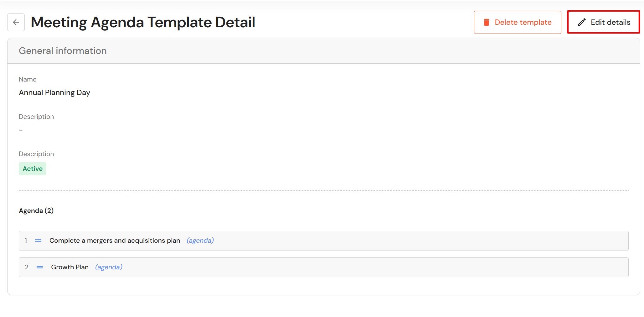Screen dimensions: 644x317
Task: Click the drag handle on agenda item 1
Action: (38, 240)
